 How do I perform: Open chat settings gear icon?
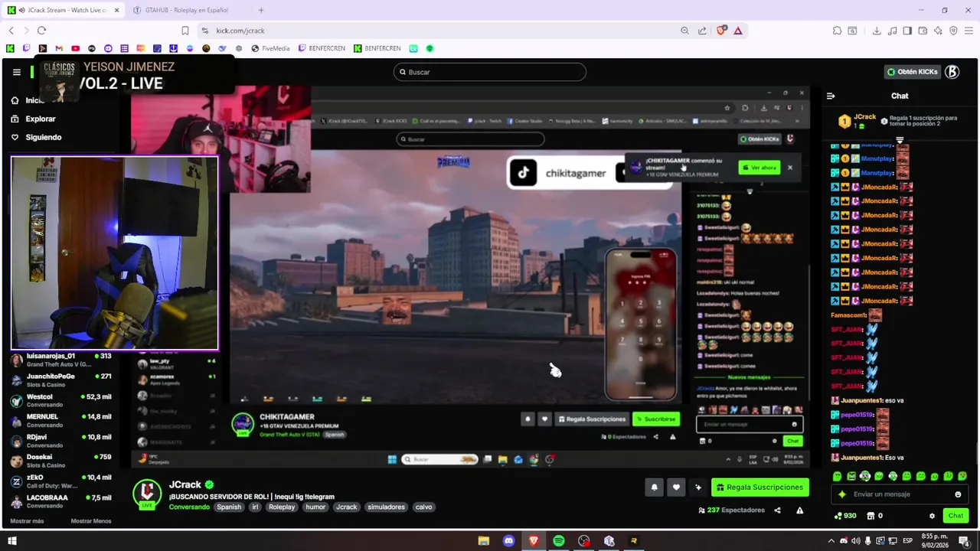point(932,516)
